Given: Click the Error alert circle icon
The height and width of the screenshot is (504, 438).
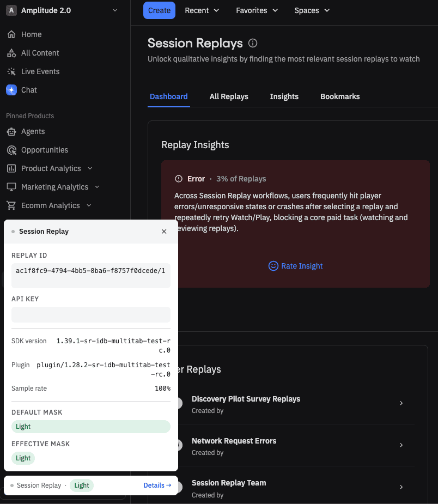Looking at the screenshot, I should click(x=178, y=179).
